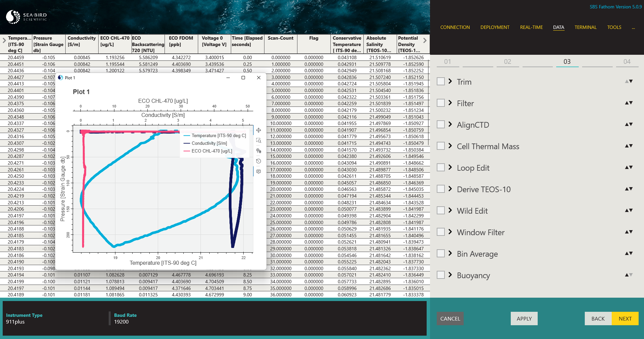Click the Plot 1 window title icon
The height and width of the screenshot is (339, 644).
(61, 78)
